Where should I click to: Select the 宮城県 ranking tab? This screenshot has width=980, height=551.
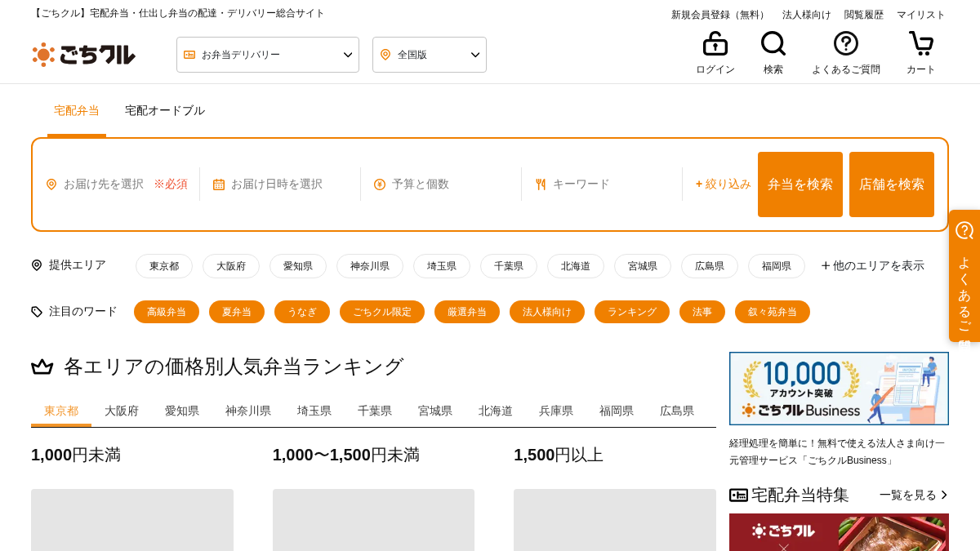click(435, 411)
